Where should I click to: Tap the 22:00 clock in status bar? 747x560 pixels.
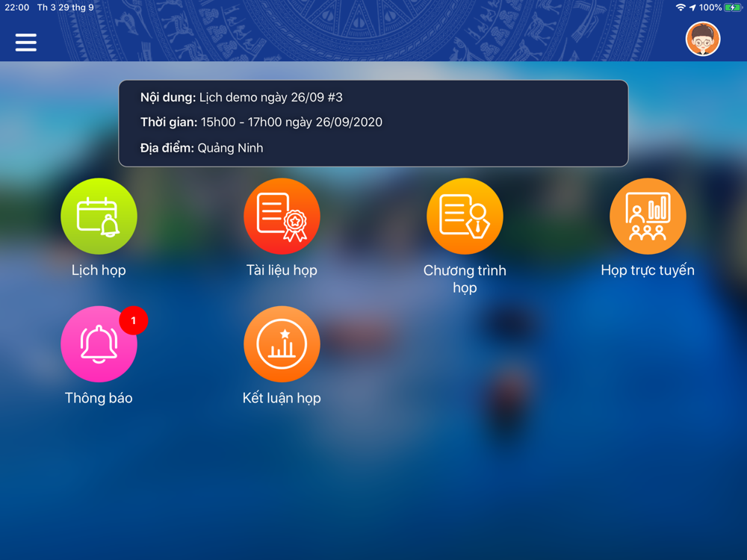[x=16, y=7]
